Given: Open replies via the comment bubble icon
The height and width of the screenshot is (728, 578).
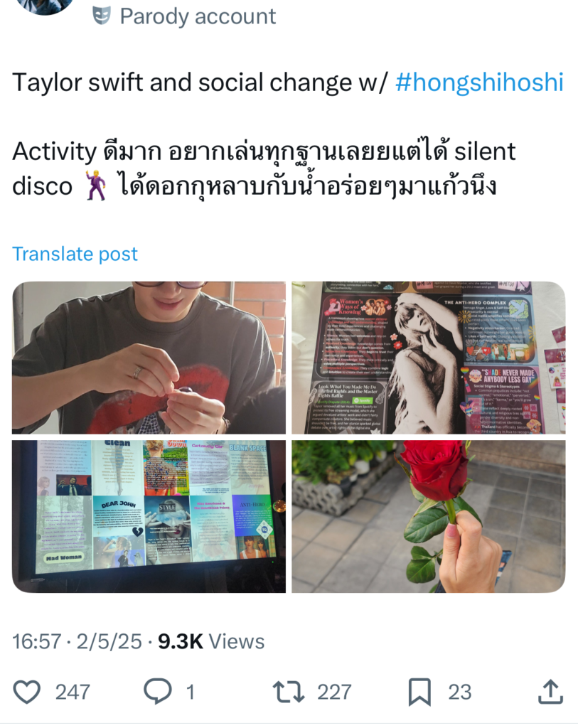Looking at the screenshot, I should click(157, 691).
